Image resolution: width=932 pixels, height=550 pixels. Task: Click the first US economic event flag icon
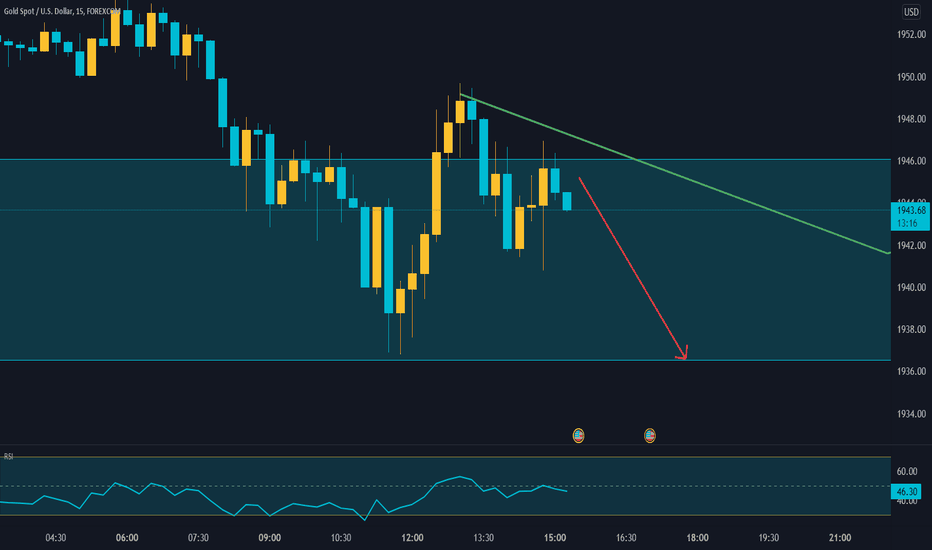point(578,435)
